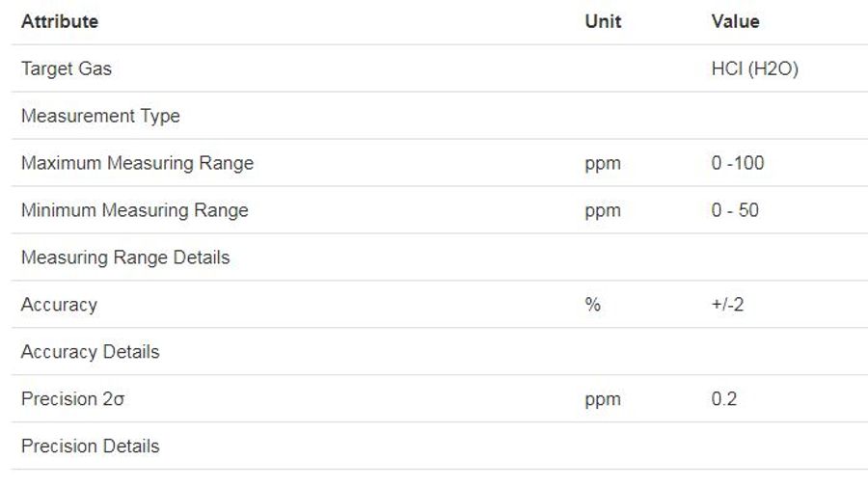Select the Measurement Type row
The height and width of the screenshot is (487, 868).
pyautogui.click(x=100, y=116)
